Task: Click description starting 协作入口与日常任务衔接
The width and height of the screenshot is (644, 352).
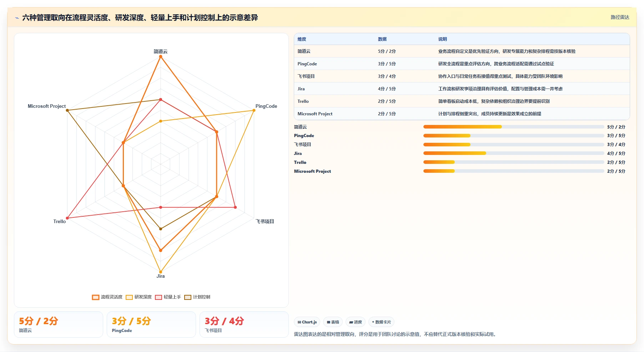Action: click(x=500, y=76)
